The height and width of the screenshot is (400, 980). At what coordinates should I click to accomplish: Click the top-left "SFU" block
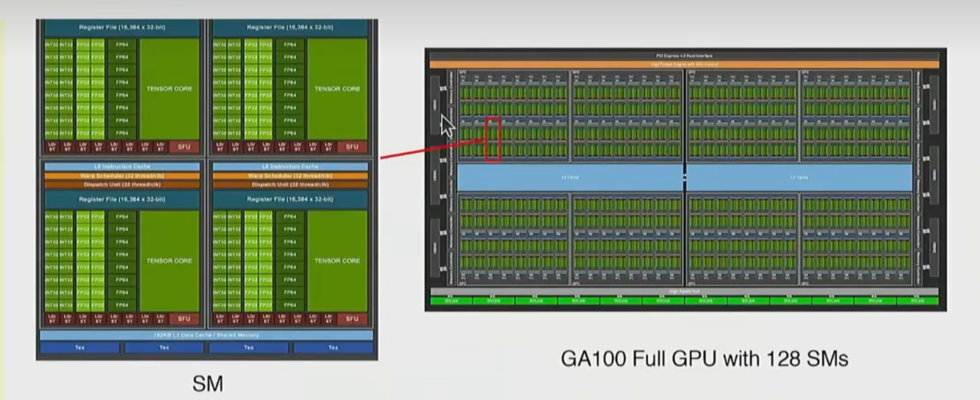[x=184, y=147]
